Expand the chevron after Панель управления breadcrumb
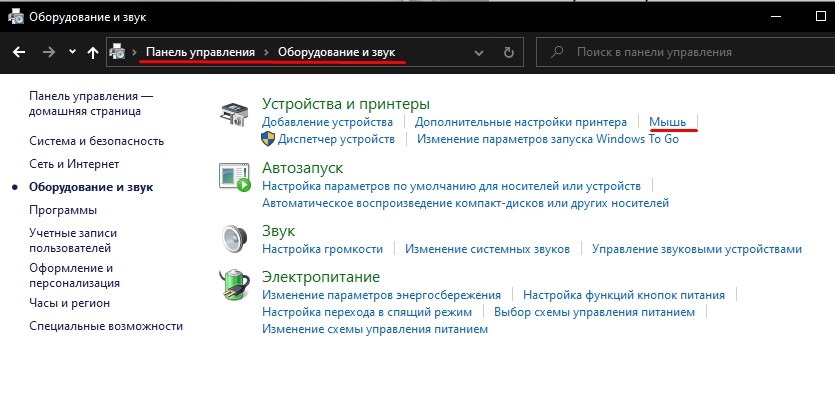 coord(268,52)
